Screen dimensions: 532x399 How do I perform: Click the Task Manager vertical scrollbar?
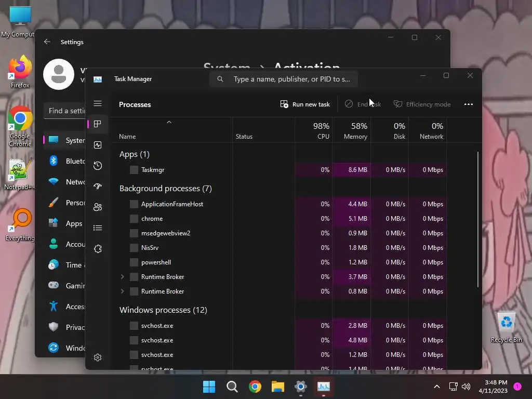point(478,220)
